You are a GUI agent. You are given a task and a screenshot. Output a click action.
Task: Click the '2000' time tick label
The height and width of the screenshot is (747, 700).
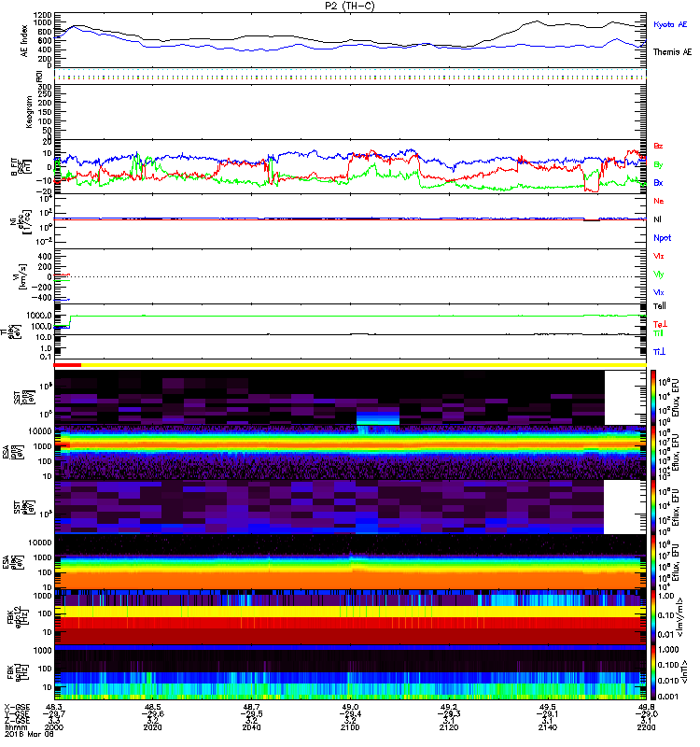point(54,727)
